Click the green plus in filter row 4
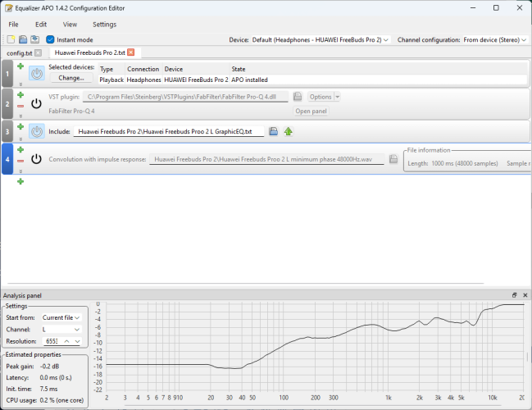532x410 pixels. [x=20, y=150]
